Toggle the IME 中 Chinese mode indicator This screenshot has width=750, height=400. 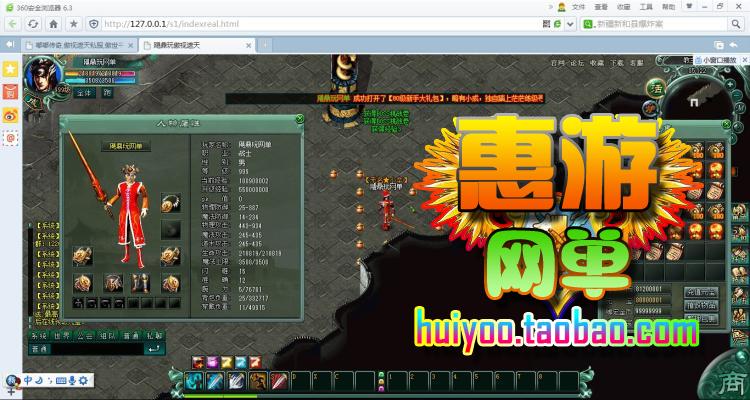[28, 380]
